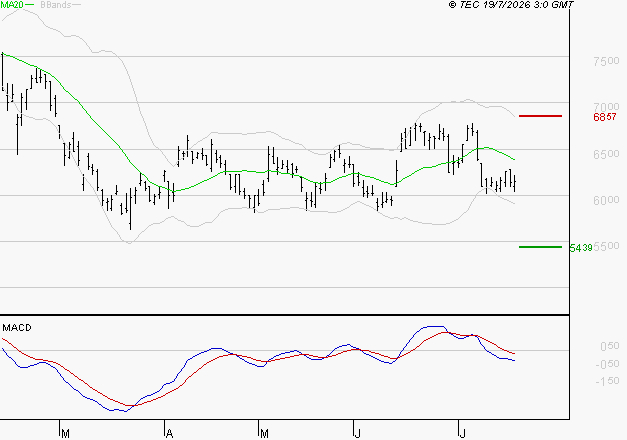Image resolution: width=627 pixels, height=440 pixels.
Task: Click the MACD 050 axis label
Action: (x=610, y=346)
